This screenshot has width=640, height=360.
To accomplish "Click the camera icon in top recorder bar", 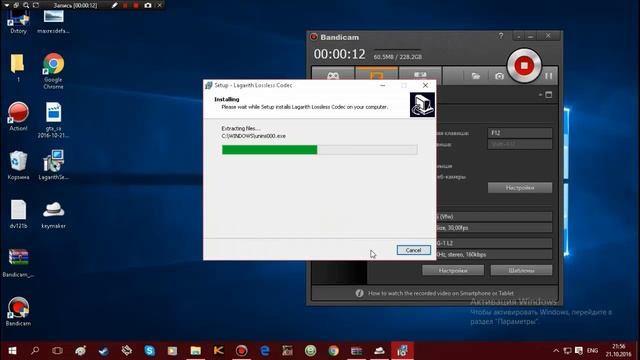I will click(x=148, y=5).
